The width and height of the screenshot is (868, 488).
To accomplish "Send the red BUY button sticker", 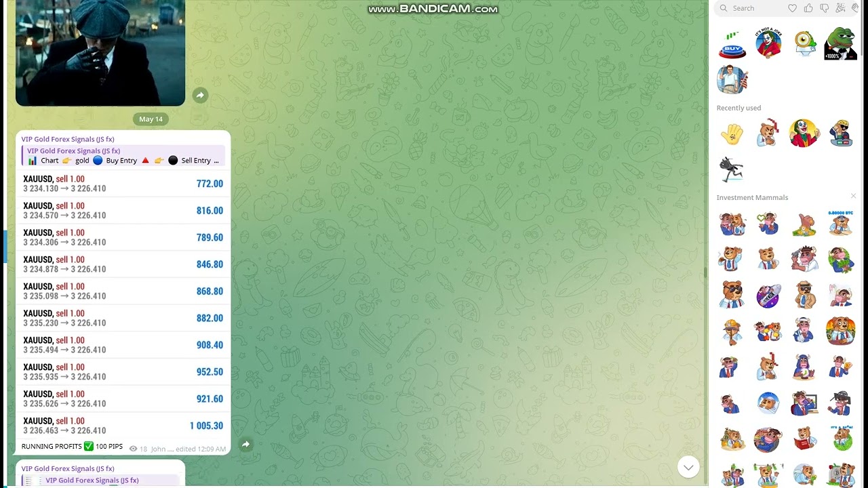I will click(732, 44).
